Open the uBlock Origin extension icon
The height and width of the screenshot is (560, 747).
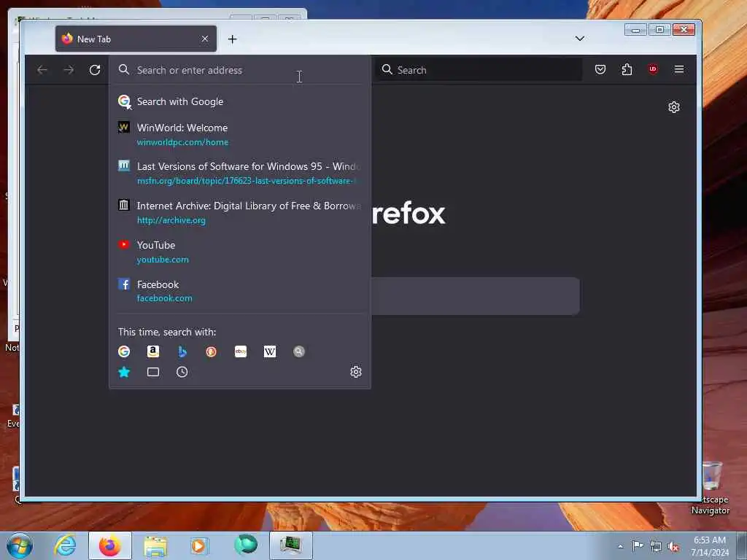point(653,69)
